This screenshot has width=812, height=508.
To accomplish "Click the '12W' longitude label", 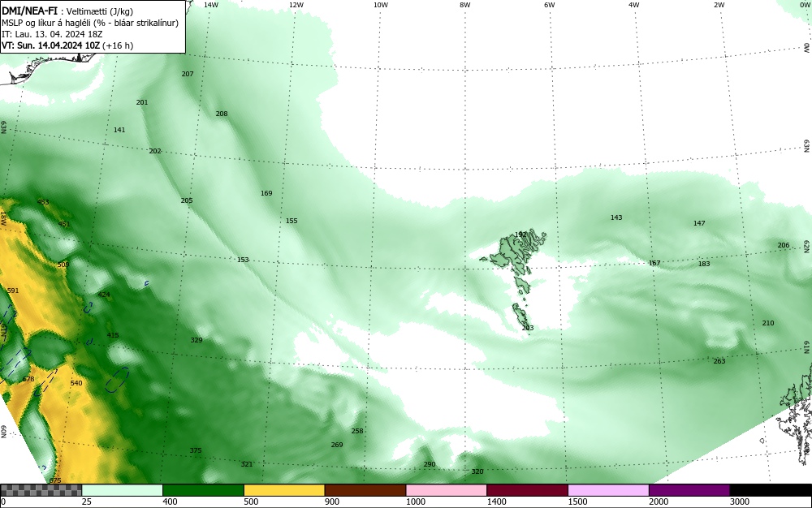I will tap(296, 5).
